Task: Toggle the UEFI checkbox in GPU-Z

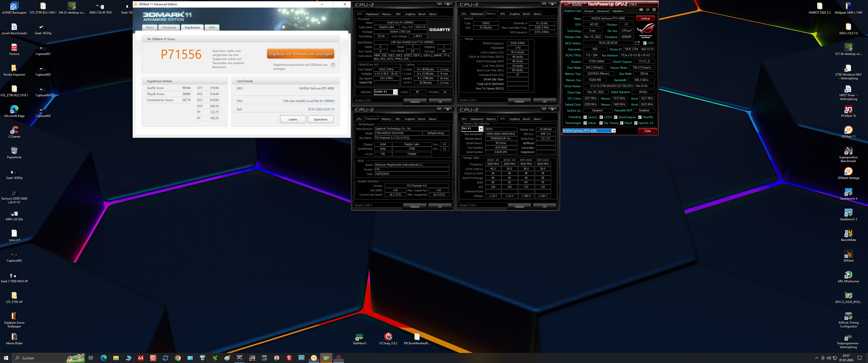Action: pos(645,43)
